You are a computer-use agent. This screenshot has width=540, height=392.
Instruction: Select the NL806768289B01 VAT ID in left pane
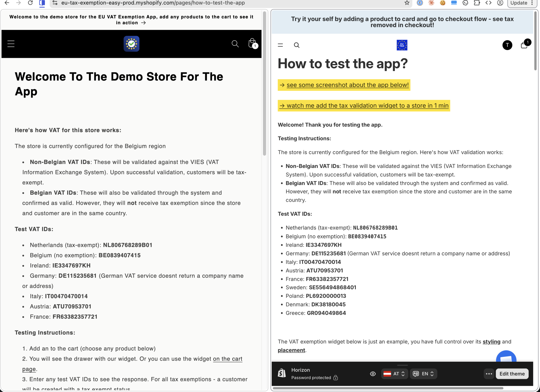(128, 245)
